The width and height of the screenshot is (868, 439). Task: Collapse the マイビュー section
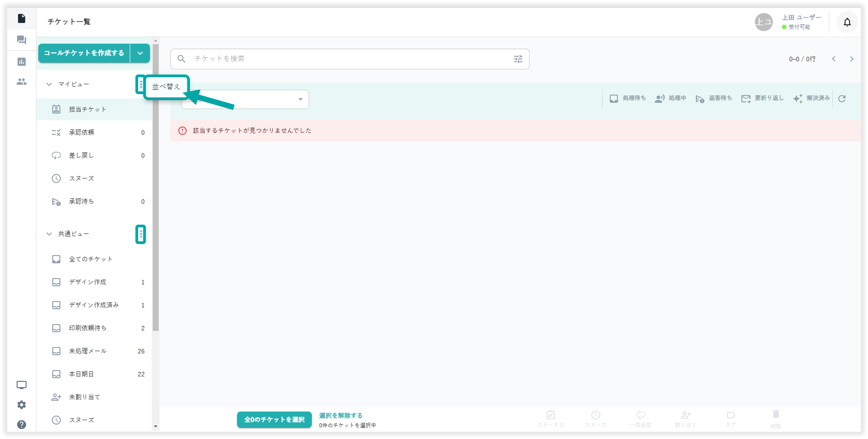[x=49, y=84]
